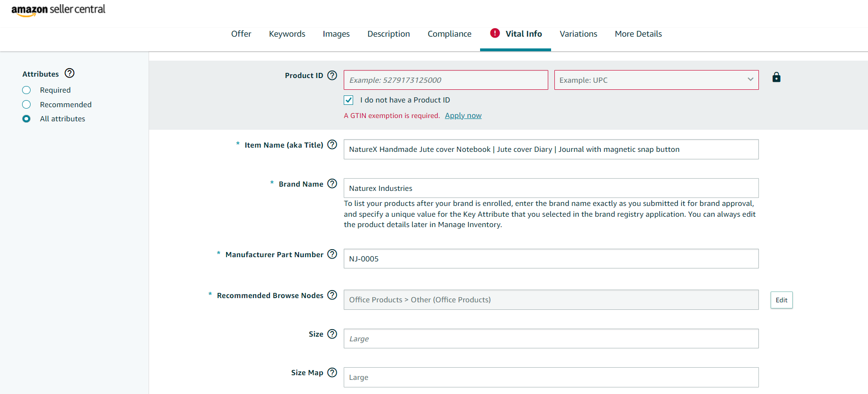Click the red error icon on Vital Info tab
This screenshot has width=868, height=394.
495,33
